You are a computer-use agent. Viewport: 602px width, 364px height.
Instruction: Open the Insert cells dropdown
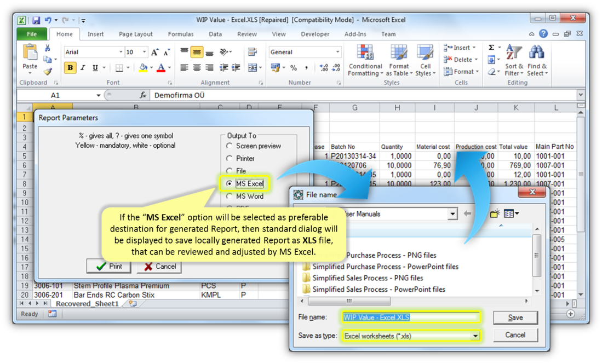click(x=460, y=48)
